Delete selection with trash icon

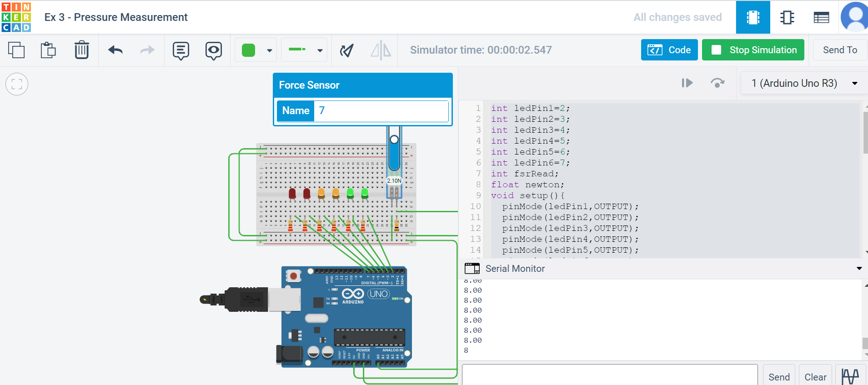coord(82,50)
